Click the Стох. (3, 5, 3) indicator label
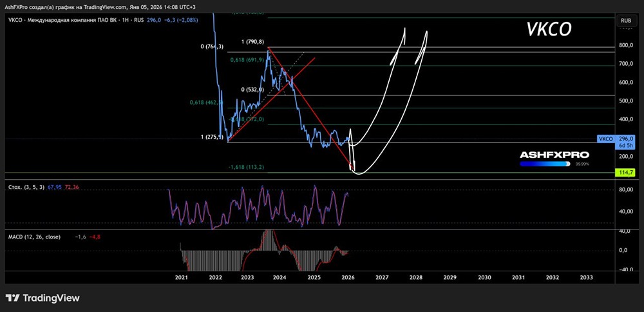Image resolution: width=644 pixels, height=312 pixels. coord(27,187)
